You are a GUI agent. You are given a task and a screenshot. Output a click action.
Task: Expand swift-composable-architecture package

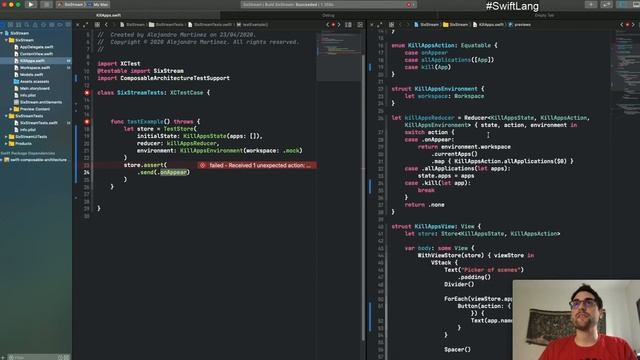pyautogui.click(x=2, y=160)
